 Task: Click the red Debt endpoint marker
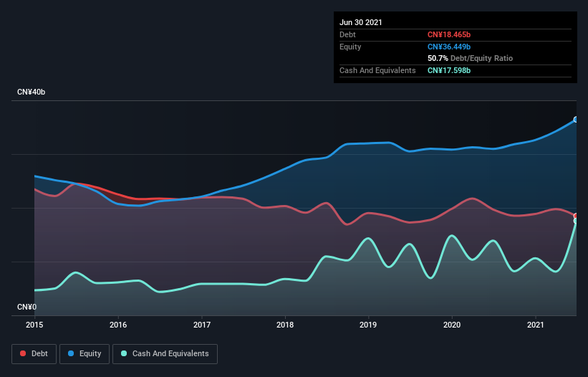pyautogui.click(x=576, y=216)
